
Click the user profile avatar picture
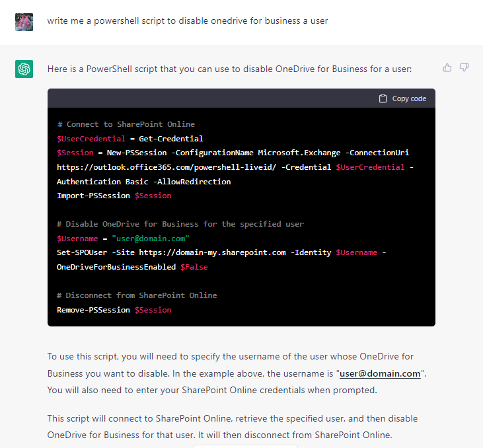(x=24, y=21)
